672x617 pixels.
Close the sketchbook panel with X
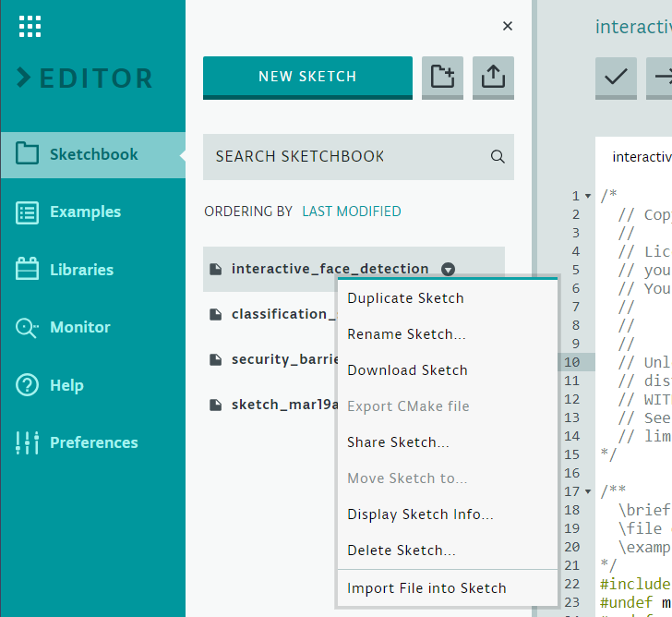point(508,26)
